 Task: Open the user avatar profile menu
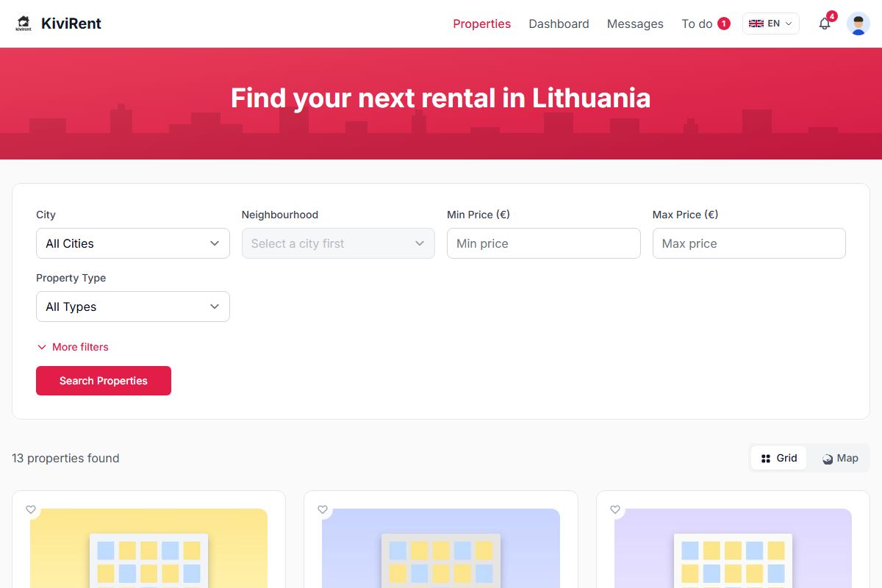(858, 24)
